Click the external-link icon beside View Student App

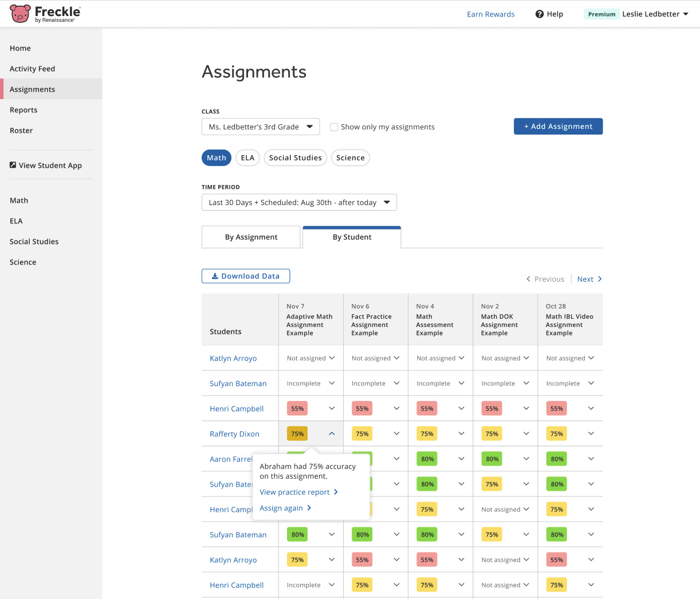[13, 165]
